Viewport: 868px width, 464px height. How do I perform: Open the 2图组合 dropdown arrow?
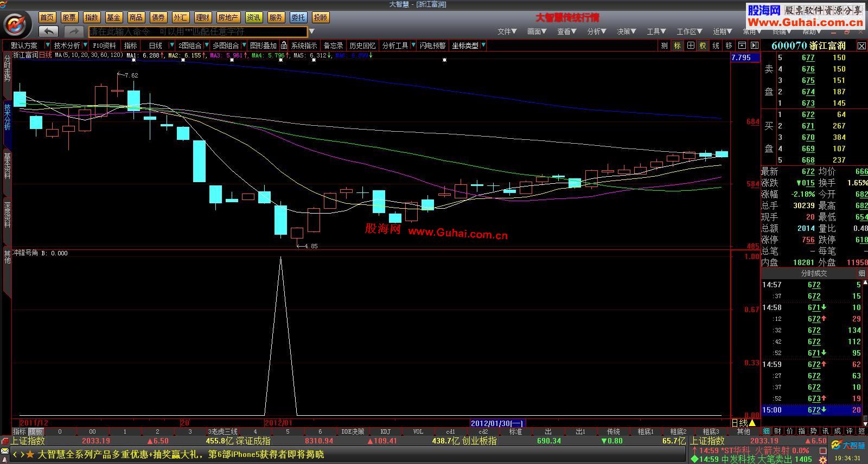coord(206,46)
